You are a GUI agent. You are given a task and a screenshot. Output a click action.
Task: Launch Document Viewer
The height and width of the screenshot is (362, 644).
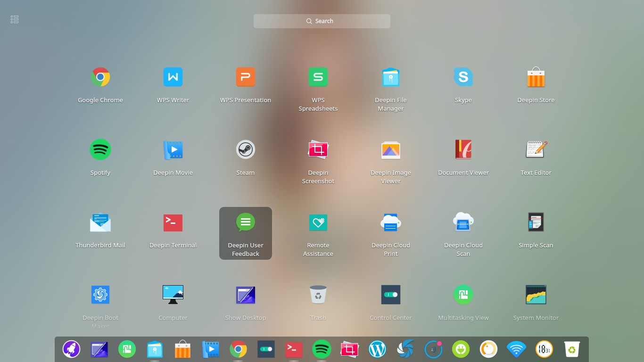click(x=463, y=149)
